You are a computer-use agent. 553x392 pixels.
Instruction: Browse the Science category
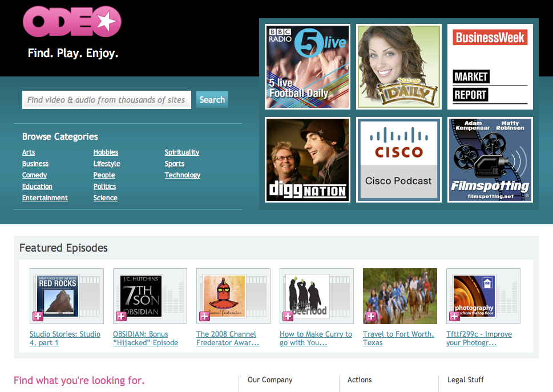(x=106, y=198)
